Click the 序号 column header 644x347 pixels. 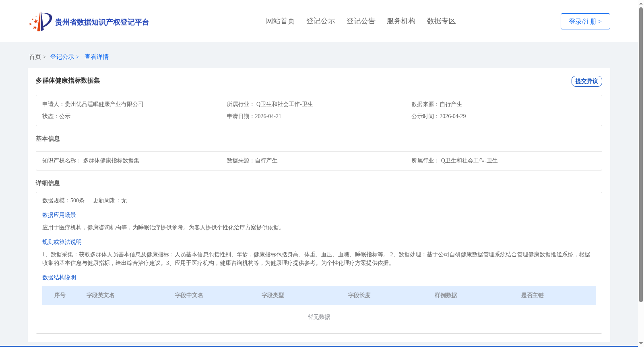coord(60,295)
